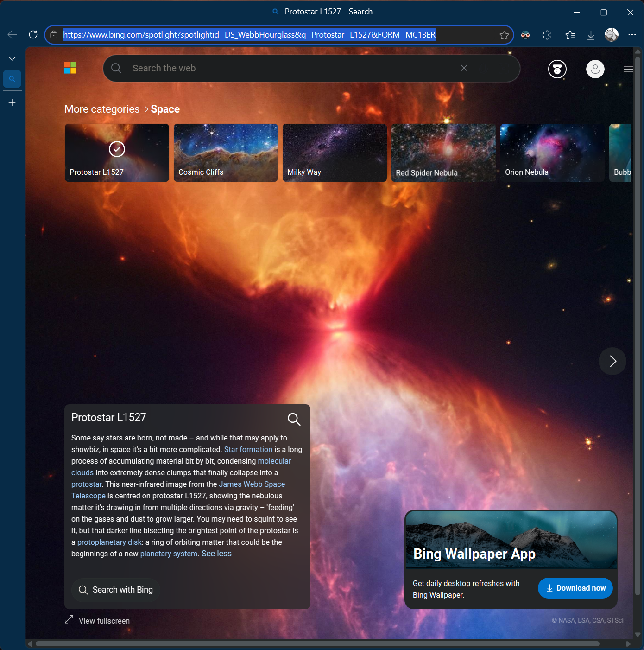Viewport: 644px width, 650px height.
Task: Sign in using the account avatar icon
Action: point(595,69)
